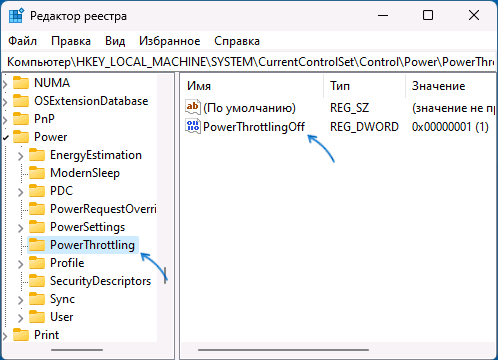Click the 0x00000001 (1) data cell
The image size is (498, 360).
click(450, 127)
